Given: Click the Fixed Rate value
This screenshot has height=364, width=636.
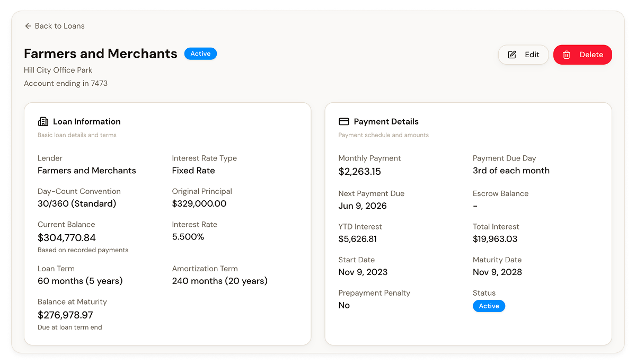Looking at the screenshot, I should (x=193, y=171).
